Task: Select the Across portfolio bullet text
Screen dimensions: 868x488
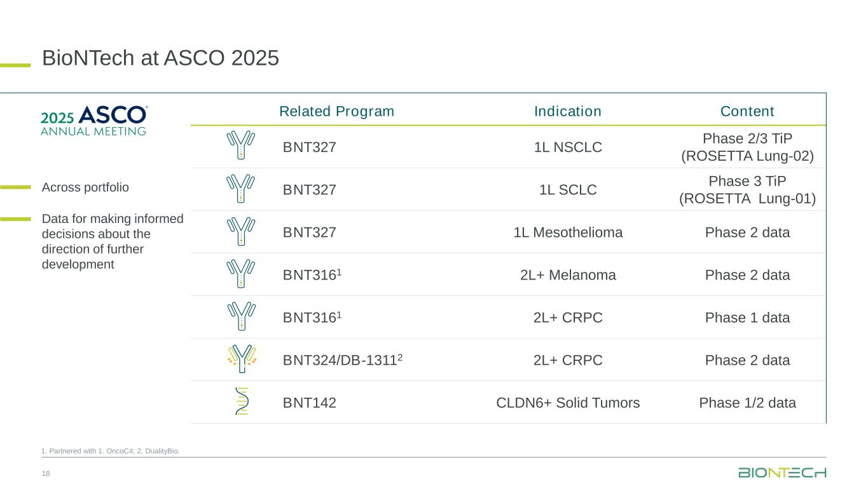Action: [x=85, y=187]
